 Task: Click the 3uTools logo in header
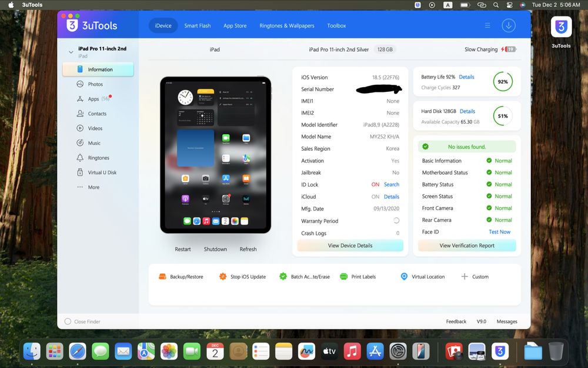tap(92, 25)
